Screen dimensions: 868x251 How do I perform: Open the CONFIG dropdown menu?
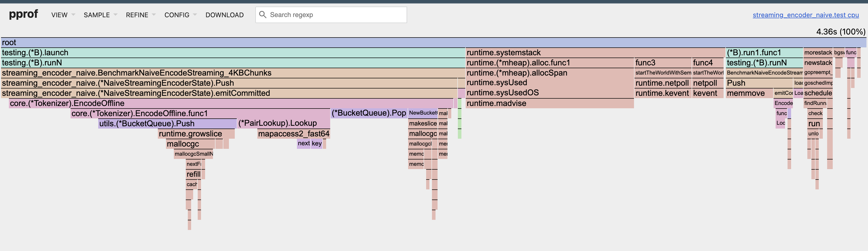pos(177,15)
